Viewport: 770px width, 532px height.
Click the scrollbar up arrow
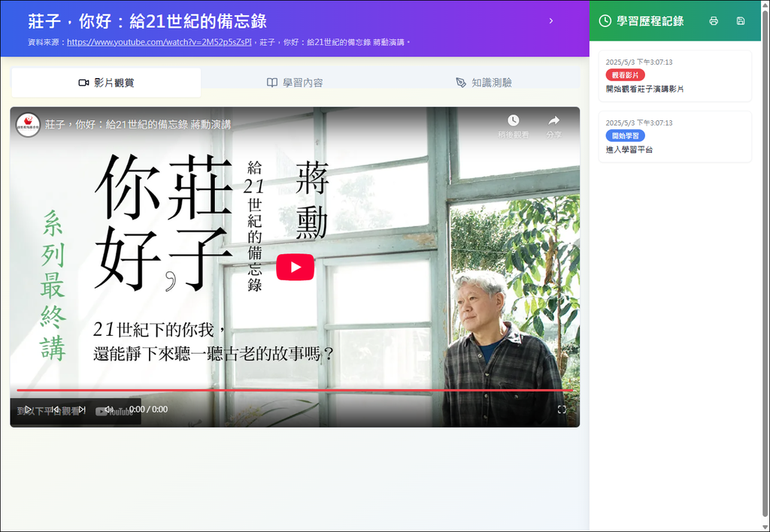tap(765, 4)
